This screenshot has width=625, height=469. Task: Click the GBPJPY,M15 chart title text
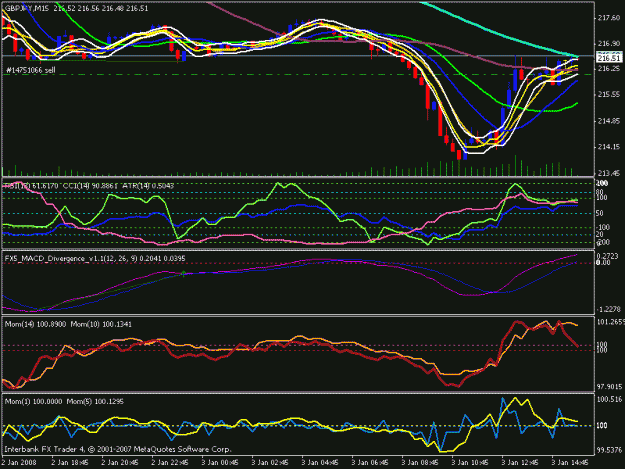(76, 8)
